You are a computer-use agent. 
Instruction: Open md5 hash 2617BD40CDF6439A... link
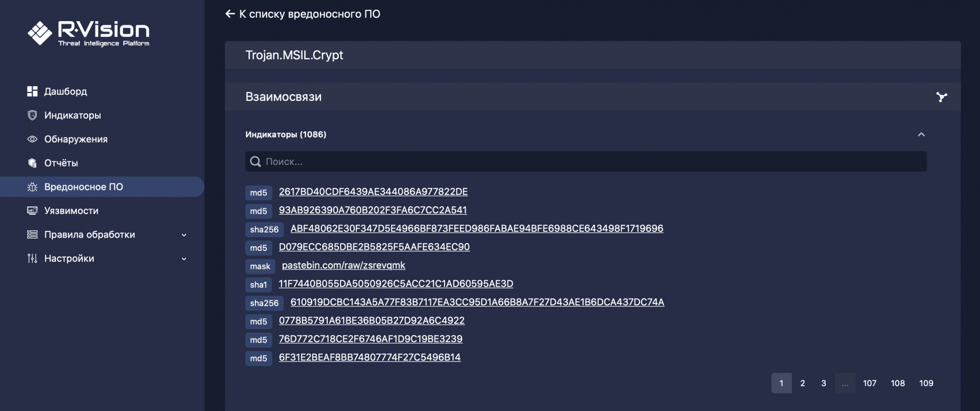(x=373, y=192)
